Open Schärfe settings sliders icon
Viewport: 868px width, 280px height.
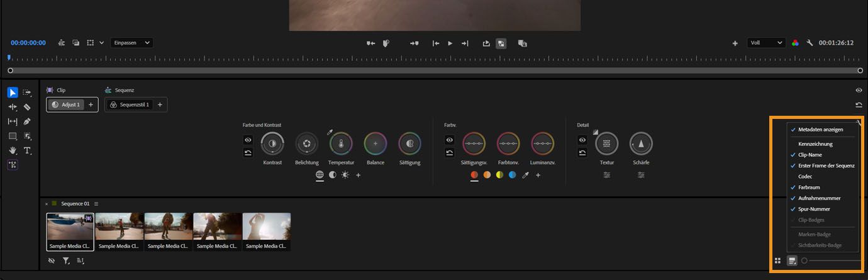pos(641,175)
